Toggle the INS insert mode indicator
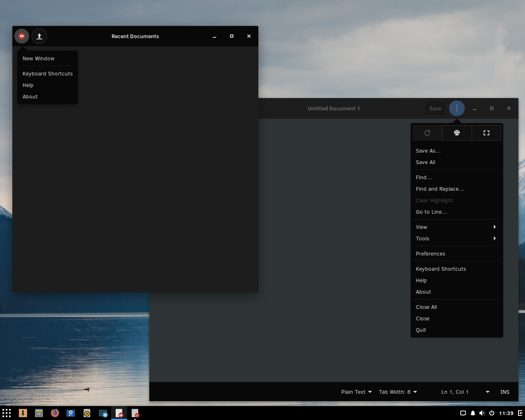Viewport: 525px width, 420px height. [x=505, y=392]
